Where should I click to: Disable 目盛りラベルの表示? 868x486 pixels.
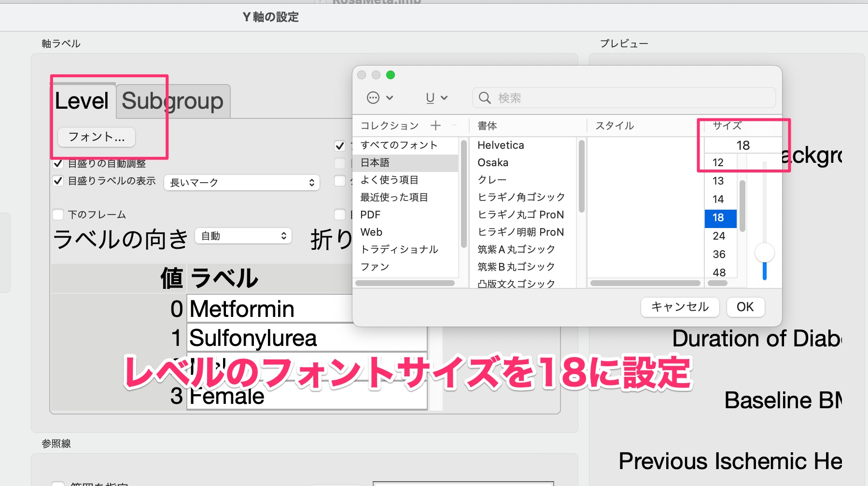click(59, 181)
